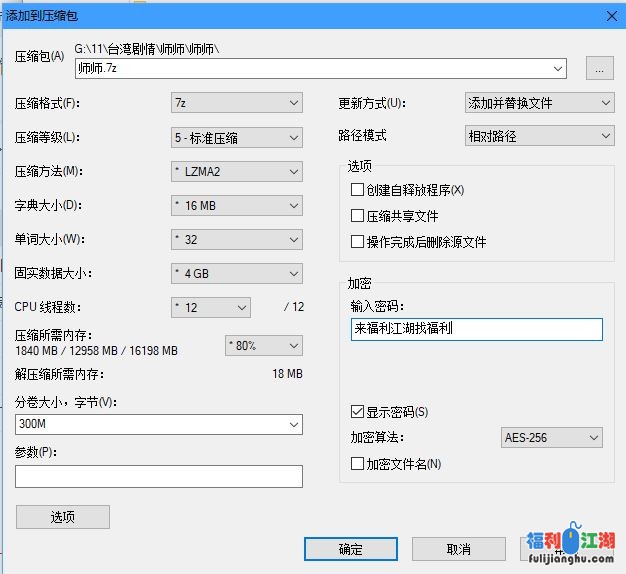Click the browse button next to archive path
The height and width of the screenshot is (574, 626).
tap(599, 68)
